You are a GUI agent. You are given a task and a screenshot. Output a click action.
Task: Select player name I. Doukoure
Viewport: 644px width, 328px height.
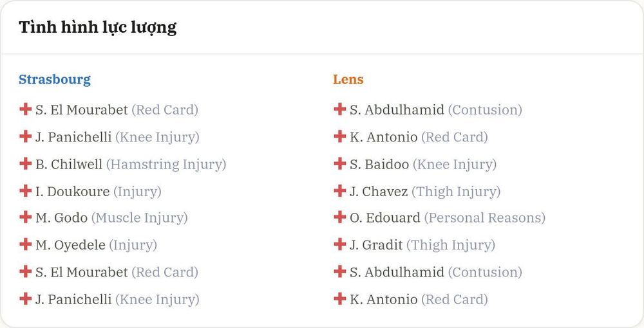click(73, 192)
